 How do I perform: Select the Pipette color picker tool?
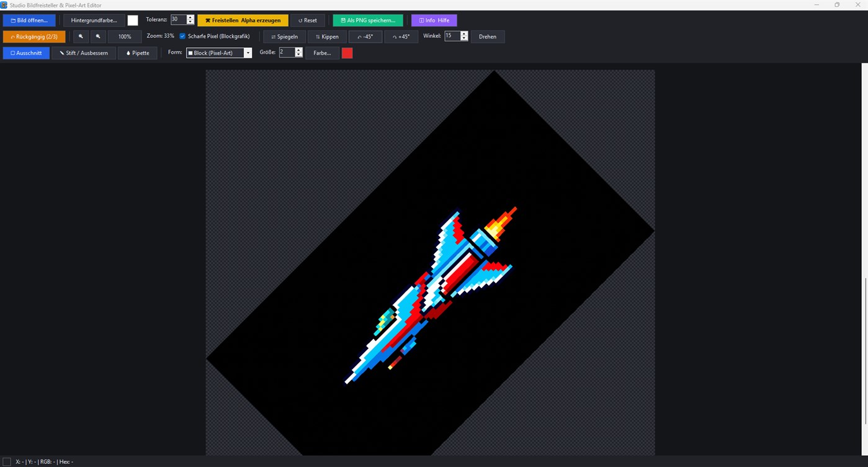pos(138,53)
